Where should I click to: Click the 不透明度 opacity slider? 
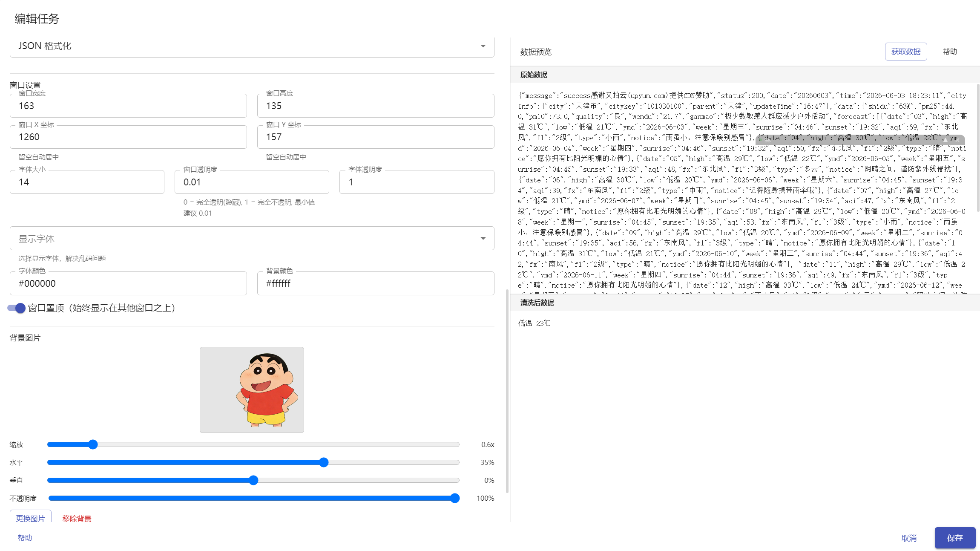[253, 498]
